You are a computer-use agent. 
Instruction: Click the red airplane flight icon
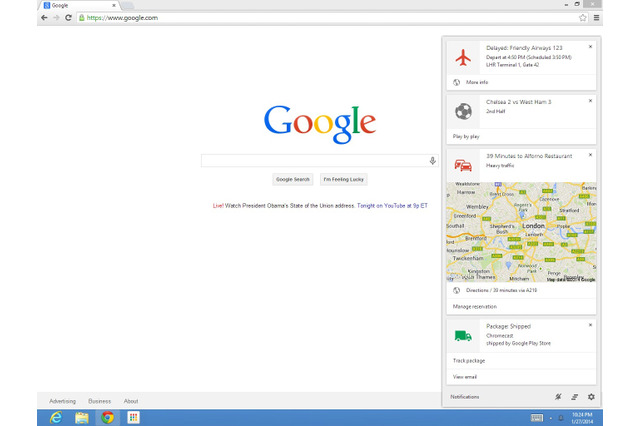pos(463,57)
